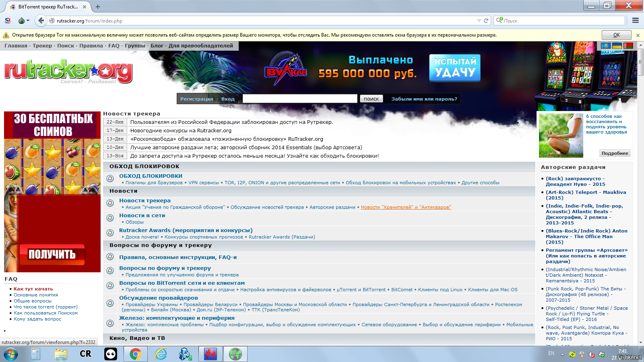Screen dimensions: 644x362
Task: Click the Испытай удачу banner button
Action: pyautogui.click(x=455, y=68)
